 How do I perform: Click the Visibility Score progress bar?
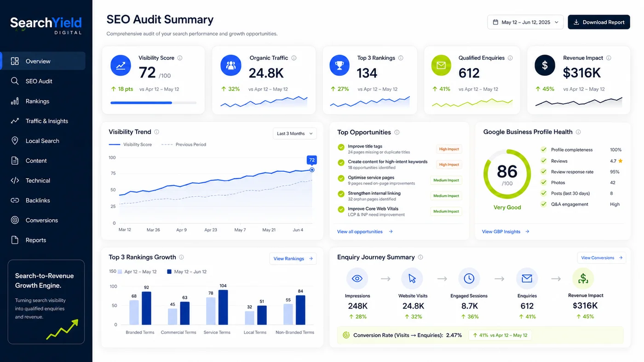click(153, 103)
